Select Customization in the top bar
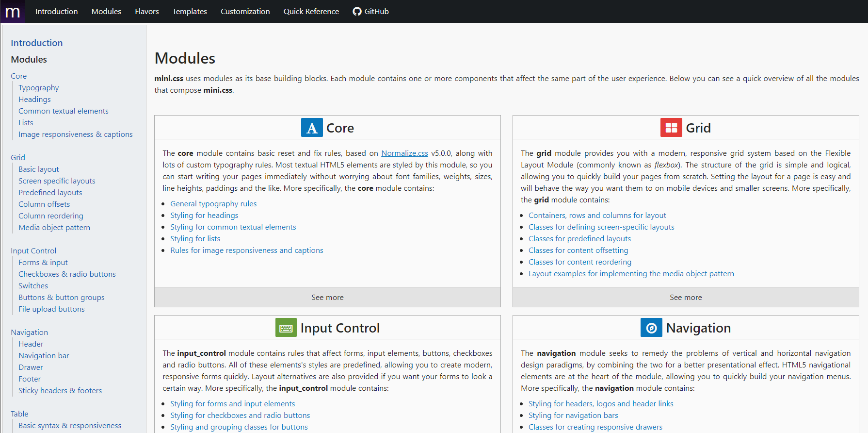This screenshot has width=868, height=433. point(245,12)
